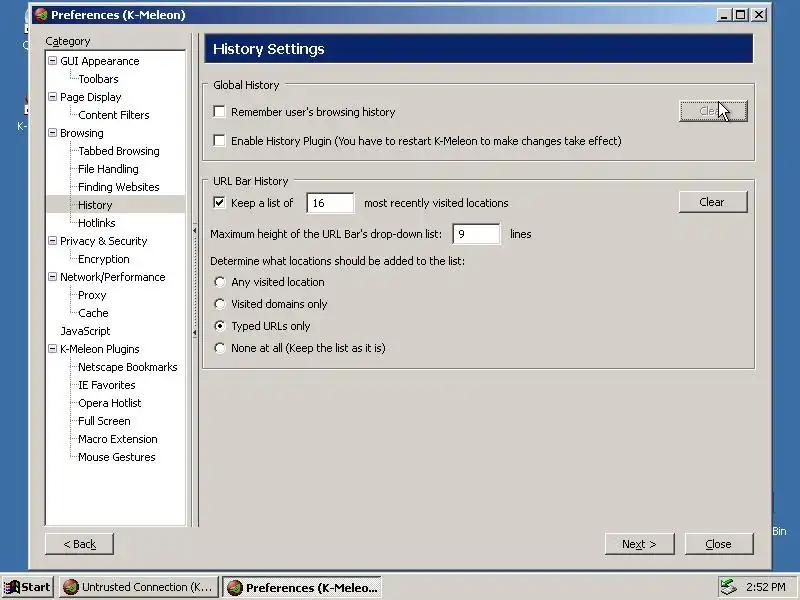Click the < Back button

coord(79,544)
